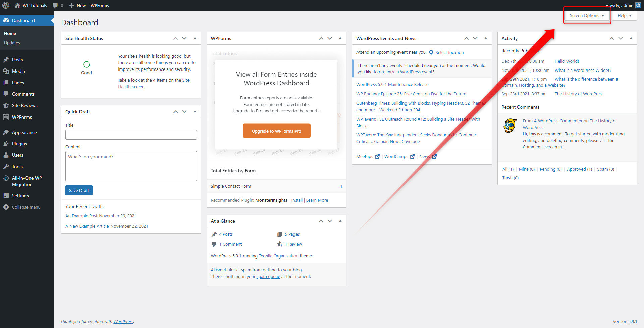Click the Quick Draft Title field
This screenshot has height=328, width=644.
pyautogui.click(x=131, y=135)
